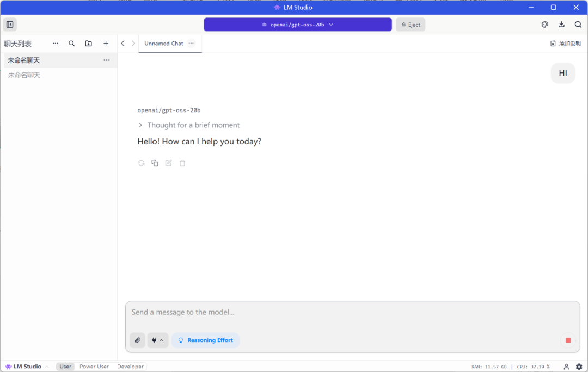Viewport: 588px width, 372px height.
Task: Maximize the LM Studio window
Action: tap(554, 7)
